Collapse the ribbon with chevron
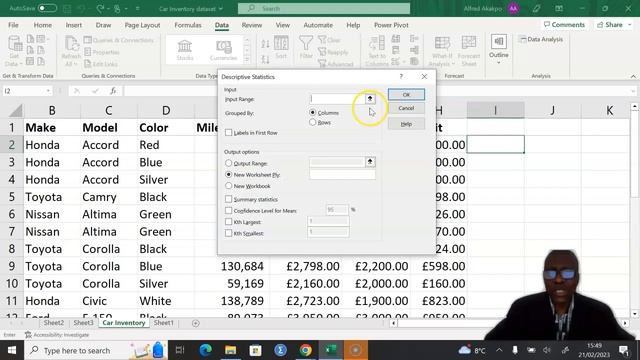The height and width of the screenshot is (360, 640). coord(633,76)
